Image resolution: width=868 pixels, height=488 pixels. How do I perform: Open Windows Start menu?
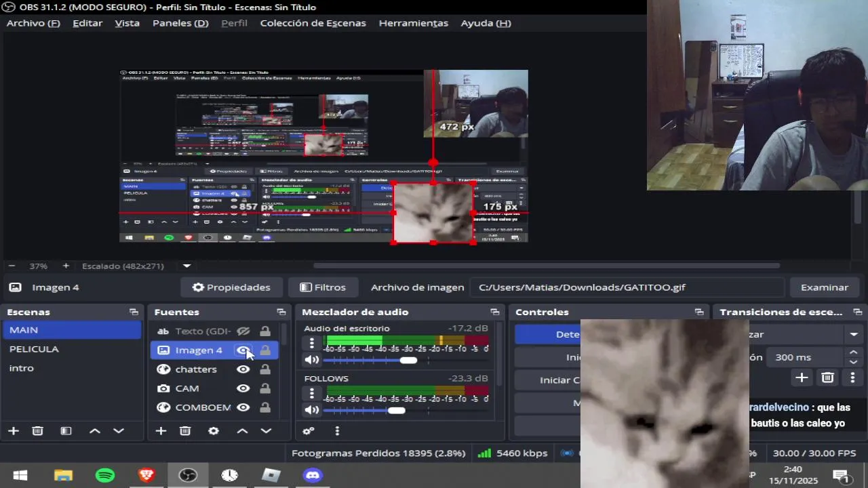tap(20, 475)
